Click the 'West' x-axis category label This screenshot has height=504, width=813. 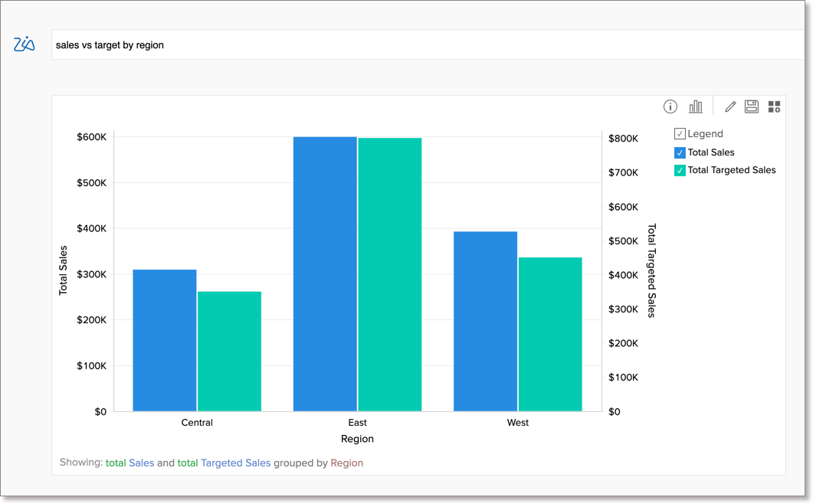click(x=517, y=423)
